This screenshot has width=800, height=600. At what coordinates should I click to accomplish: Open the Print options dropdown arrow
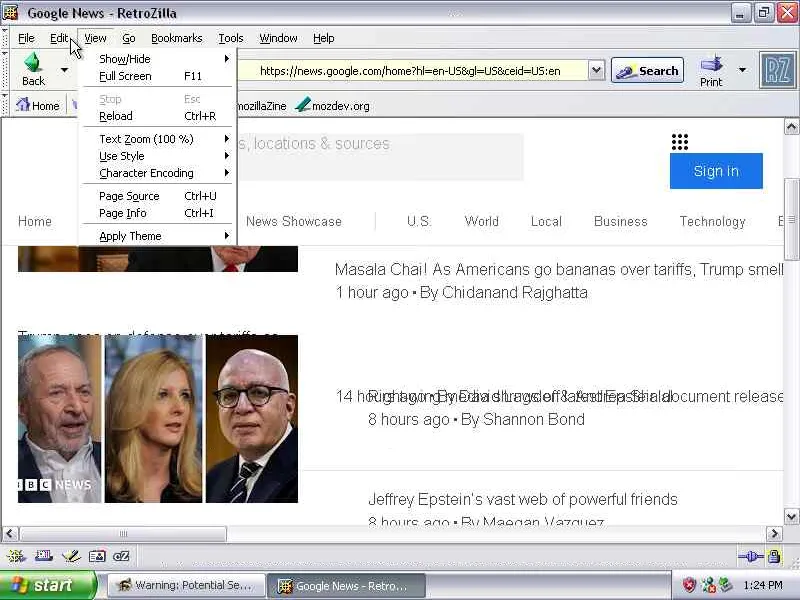pos(742,70)
